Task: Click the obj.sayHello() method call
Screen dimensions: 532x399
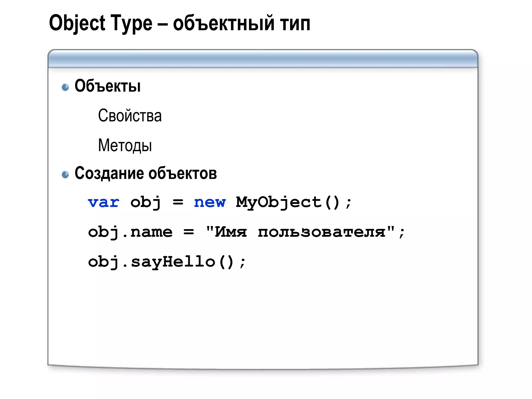Action: 161,262
